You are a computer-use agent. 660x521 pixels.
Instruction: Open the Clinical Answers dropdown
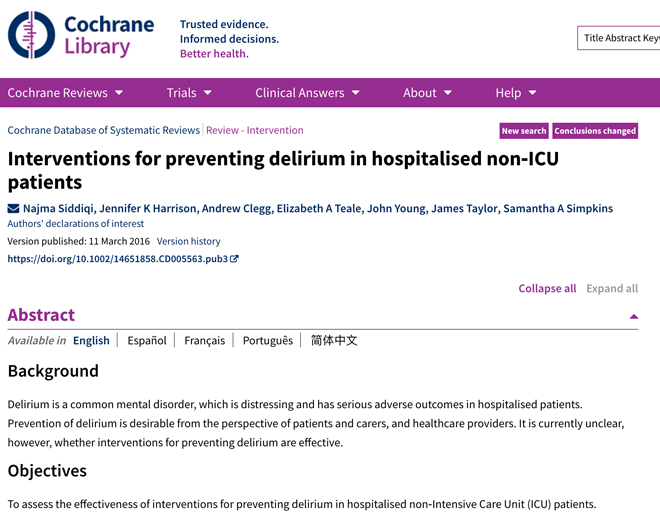307,93
